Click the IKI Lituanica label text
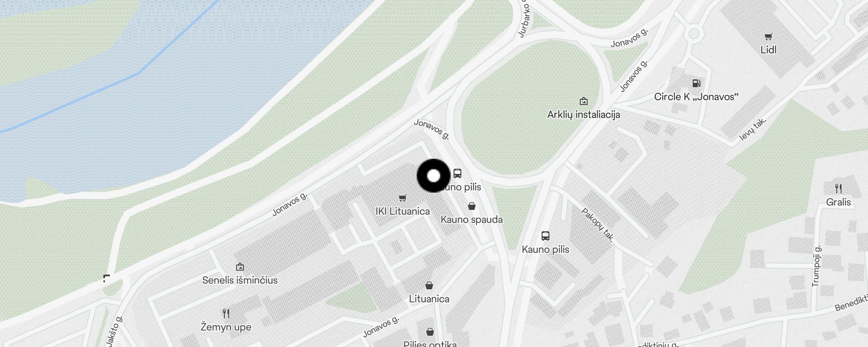868x347 pixels. 403,211
